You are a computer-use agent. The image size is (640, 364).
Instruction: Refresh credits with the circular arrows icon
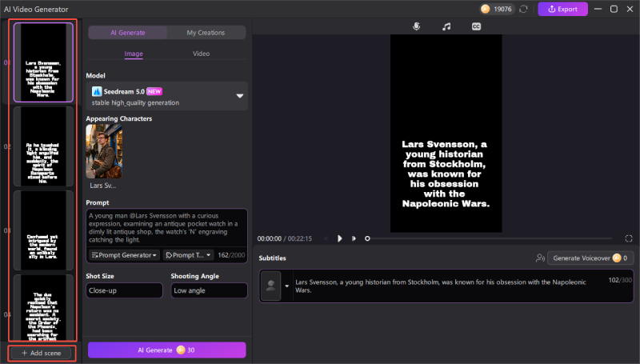pos(523,9)
